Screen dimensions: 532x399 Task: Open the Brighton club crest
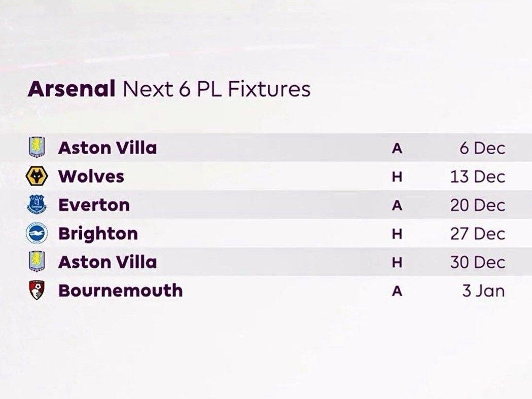click(x=37, y=233)
